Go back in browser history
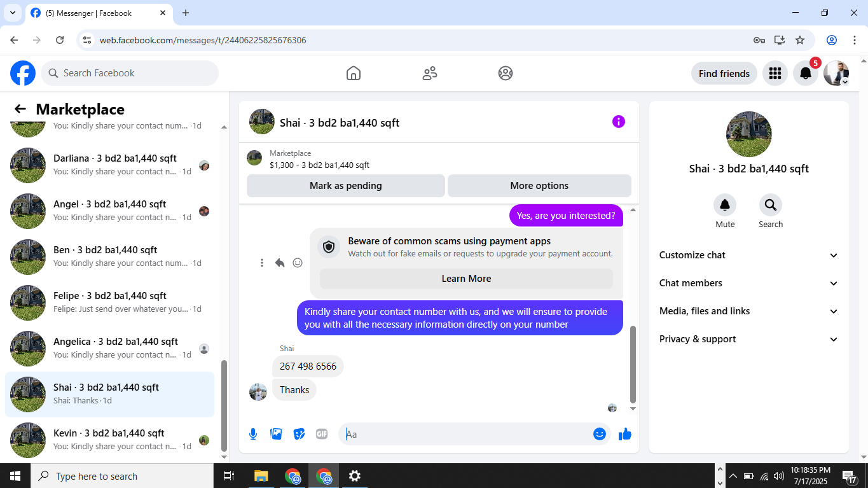 [14, 40]
